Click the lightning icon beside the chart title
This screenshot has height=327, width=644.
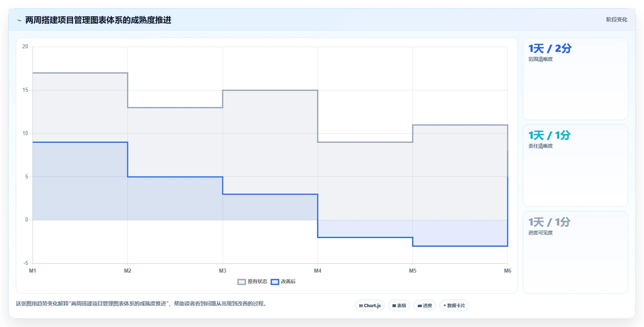pyautogui.click(x=19, y=20)
